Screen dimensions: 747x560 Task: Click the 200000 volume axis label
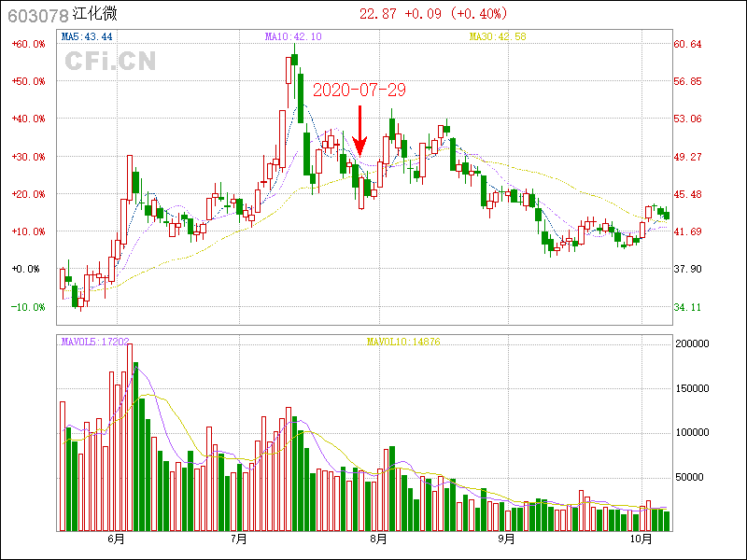tap(693, 343)
